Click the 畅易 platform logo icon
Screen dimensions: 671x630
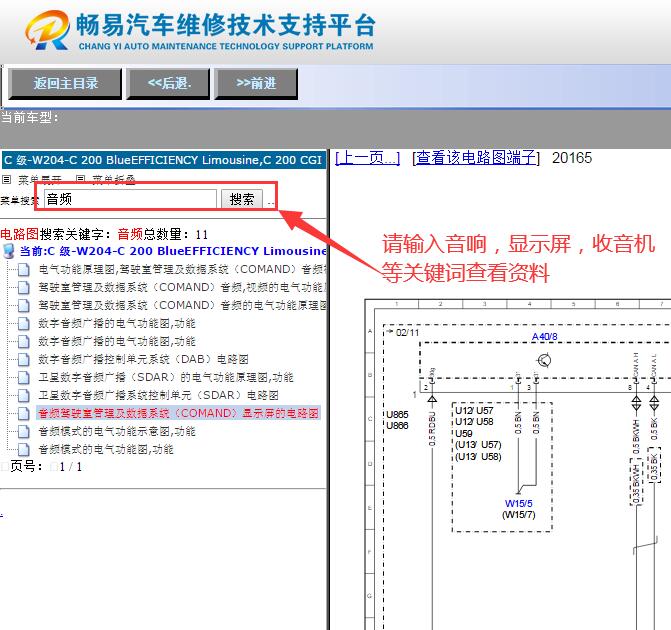tap(47, 30)
